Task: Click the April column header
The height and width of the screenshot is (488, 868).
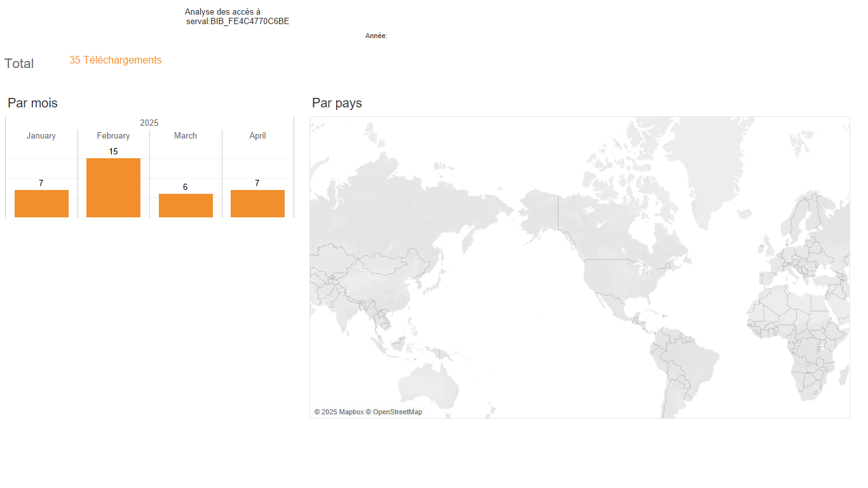Action: (x=257, y=135)
